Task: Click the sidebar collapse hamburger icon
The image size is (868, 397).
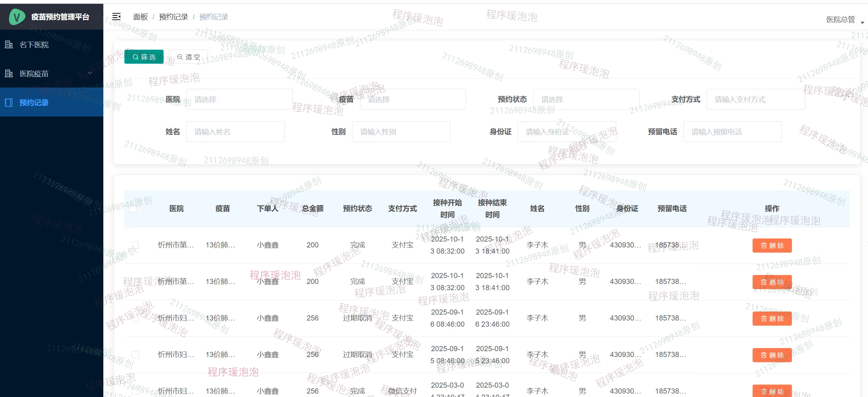Action: click(116, 17)
